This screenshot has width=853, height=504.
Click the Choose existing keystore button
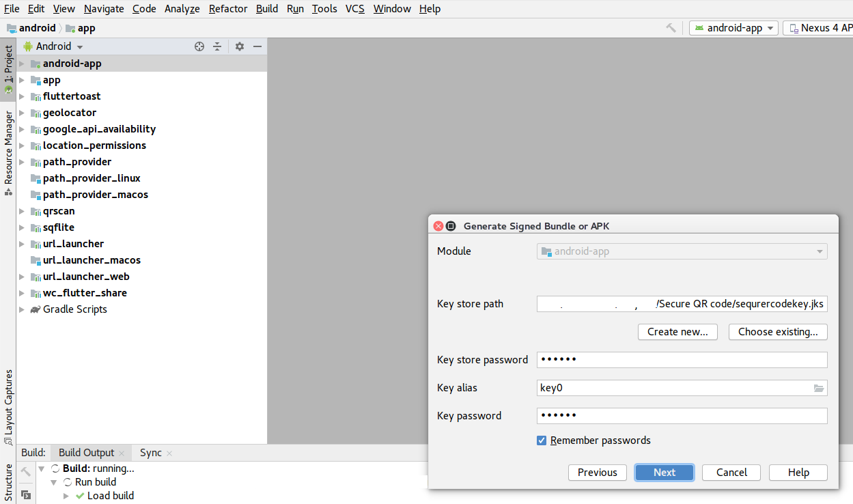click(778, 331)
